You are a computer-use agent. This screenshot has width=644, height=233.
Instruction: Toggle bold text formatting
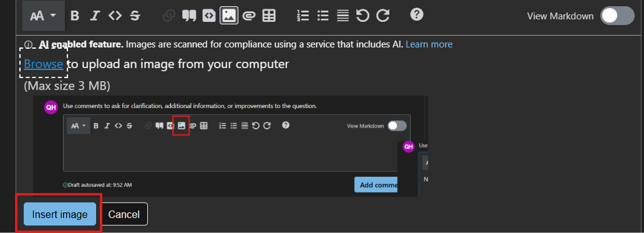coord(74,16)
